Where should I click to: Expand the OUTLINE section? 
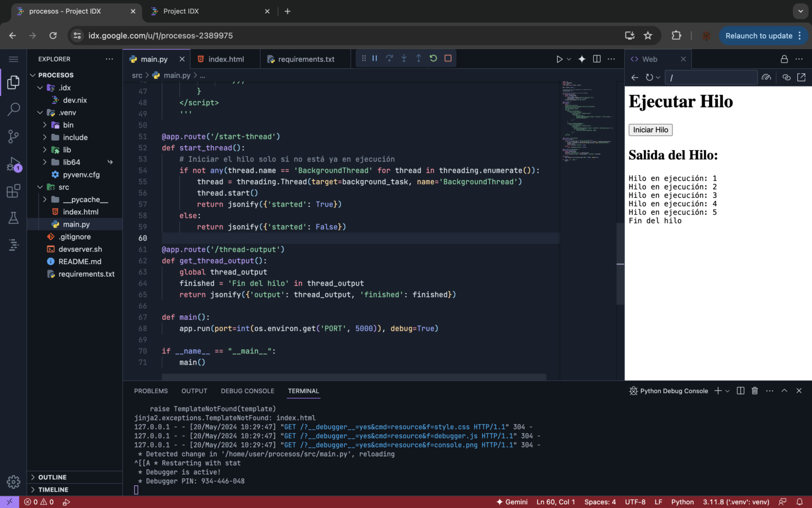click(52, 477)
